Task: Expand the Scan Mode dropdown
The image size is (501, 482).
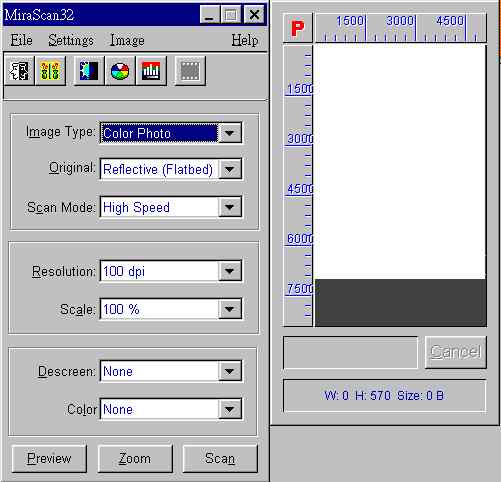Action: (230, 207)
